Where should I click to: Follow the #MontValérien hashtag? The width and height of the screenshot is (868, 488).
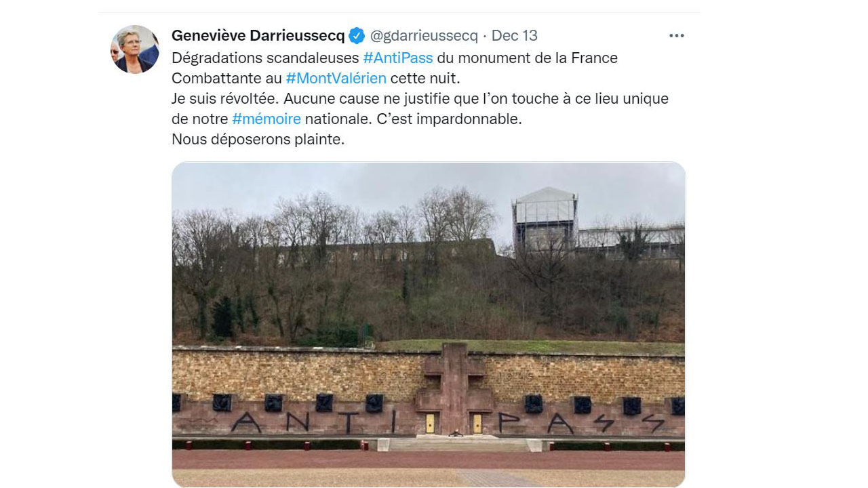click(x=336, y=79)
